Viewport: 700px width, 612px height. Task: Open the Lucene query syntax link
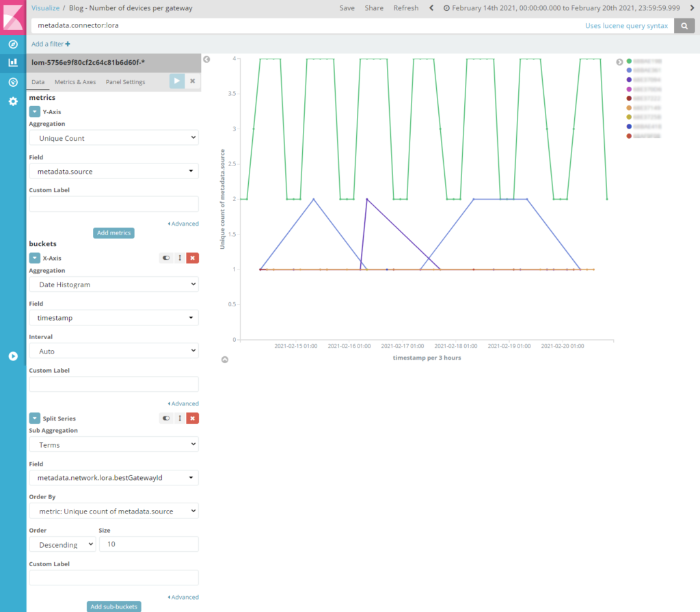click(x=626, y=26)
